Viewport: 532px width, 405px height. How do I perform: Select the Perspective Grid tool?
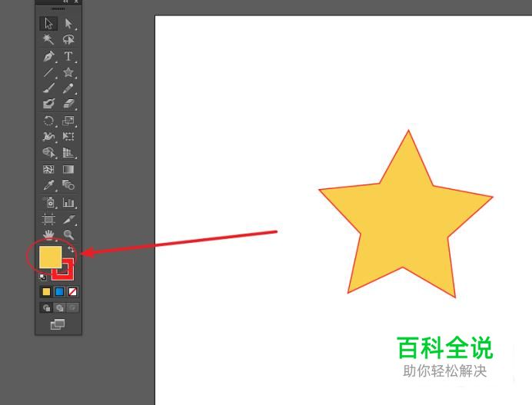tap(68, 153)
